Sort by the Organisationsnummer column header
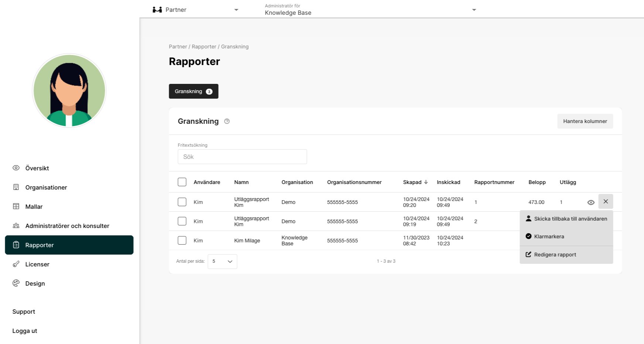The width and height of the screenshot is (644, 344). pos(354,182)
